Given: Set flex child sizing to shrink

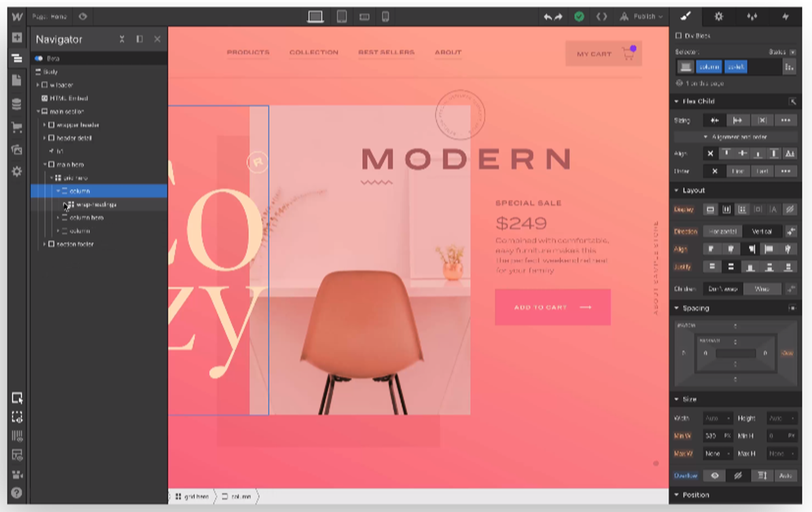Looking at the screenshot, I should 715,120.
